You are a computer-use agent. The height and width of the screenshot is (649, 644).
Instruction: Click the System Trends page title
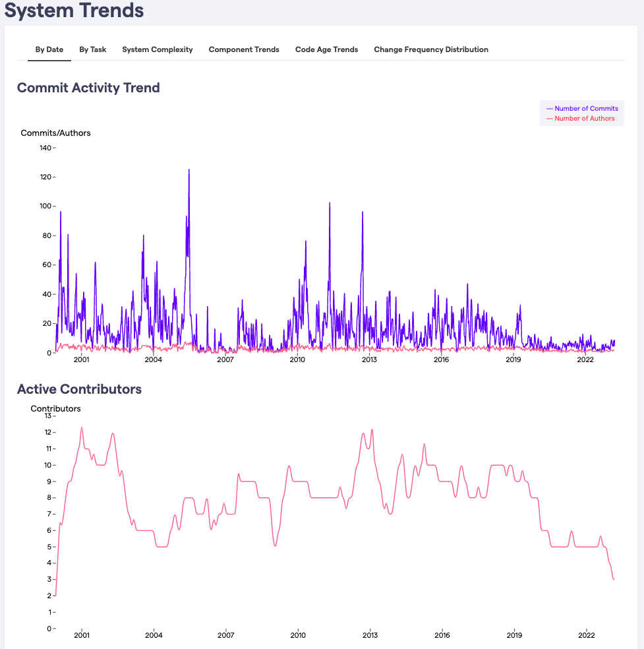74,11
